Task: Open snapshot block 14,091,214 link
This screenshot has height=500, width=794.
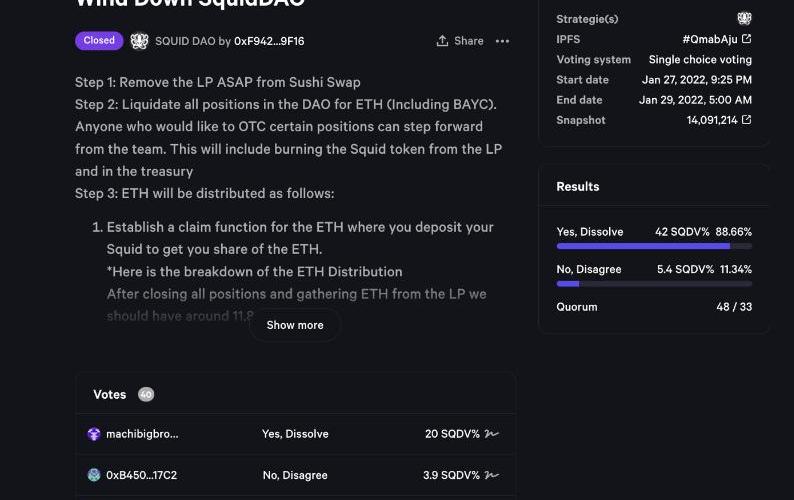Action: 712,120
